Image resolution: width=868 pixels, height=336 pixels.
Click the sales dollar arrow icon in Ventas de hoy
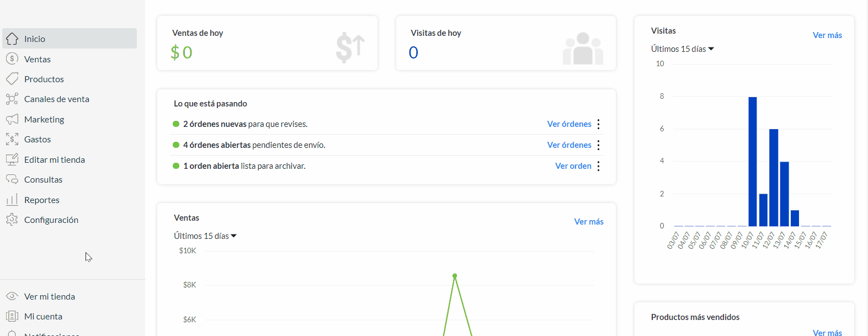(x=350, y=47)
